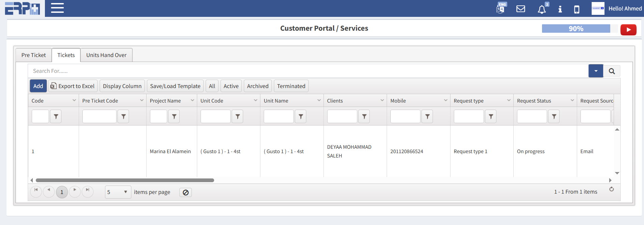Image resolution: width=644 pixels, height=225 pixels.
Task: Show Terminated tickets filter
Action: [291, 86]
